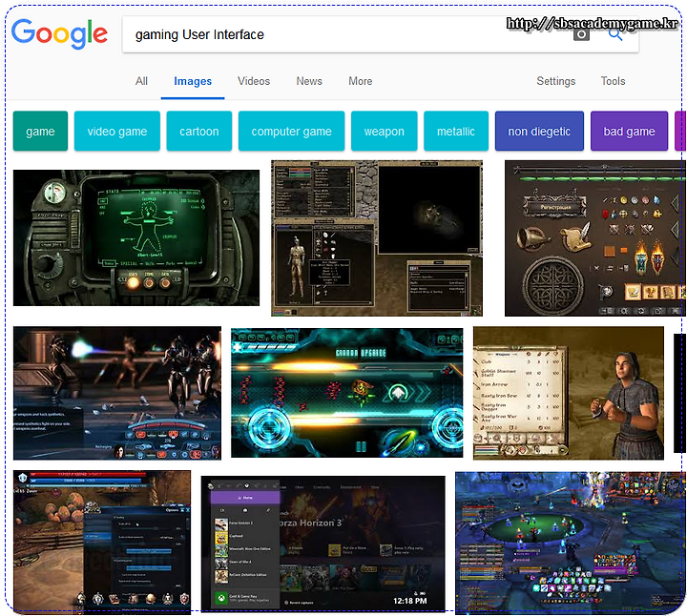Image resolution: width=687 pixels, height=616 pixels.
Task: Open the sci-fi shooter combat screenshot
Action: tap(117, 393)
